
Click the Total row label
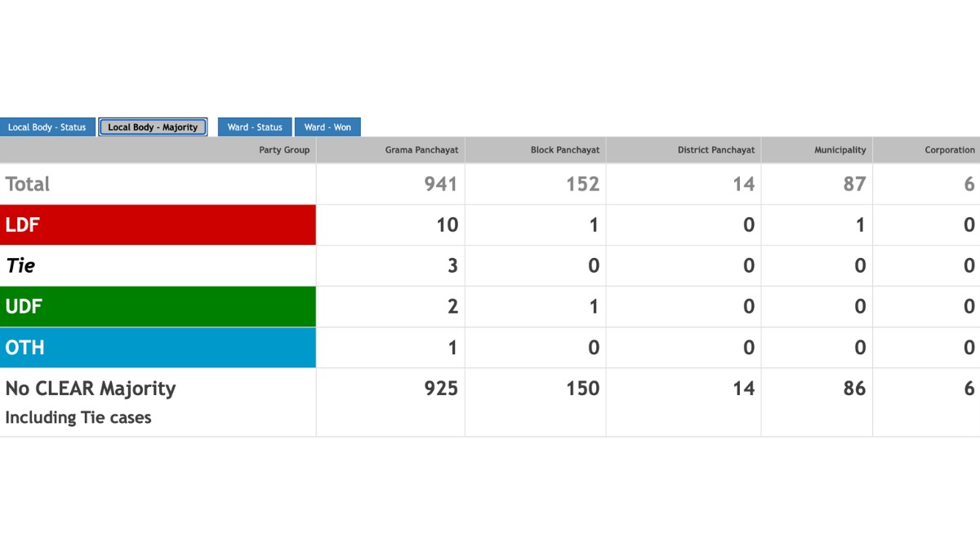pyautogui.click(x=28, y=184)
